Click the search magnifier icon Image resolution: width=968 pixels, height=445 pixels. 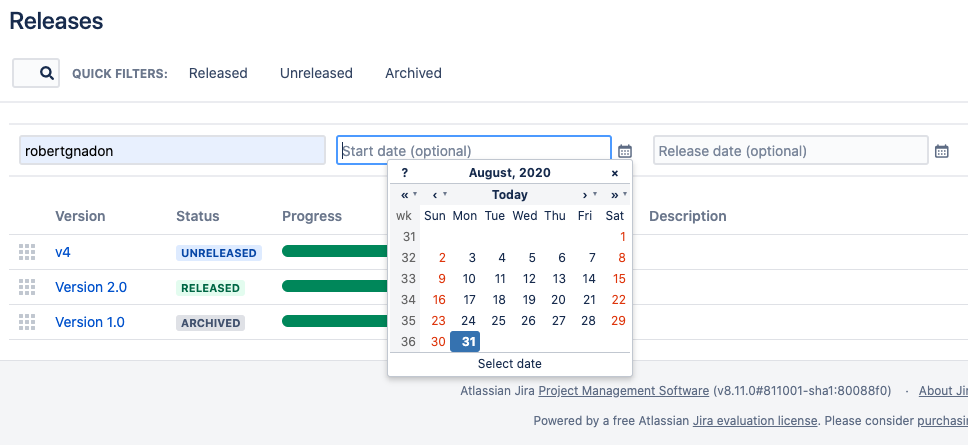pyautogui.click(x=47, y=73)
